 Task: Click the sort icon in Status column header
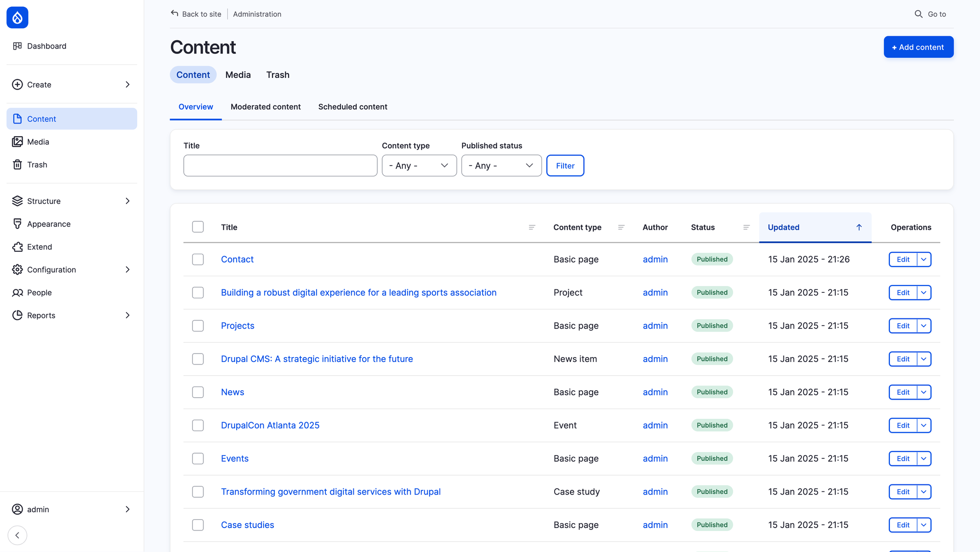pyautogui.click(x=746, y=227)
